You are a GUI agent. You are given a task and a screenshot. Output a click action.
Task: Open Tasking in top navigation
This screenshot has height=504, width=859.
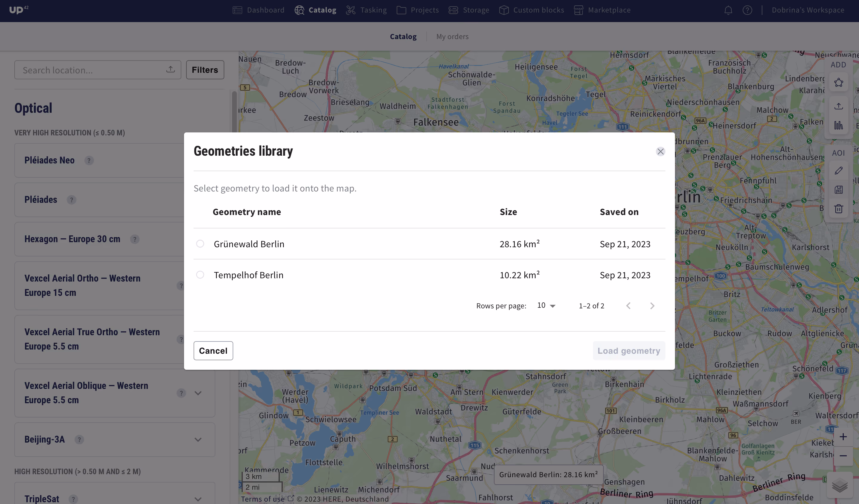click(366, 10)
